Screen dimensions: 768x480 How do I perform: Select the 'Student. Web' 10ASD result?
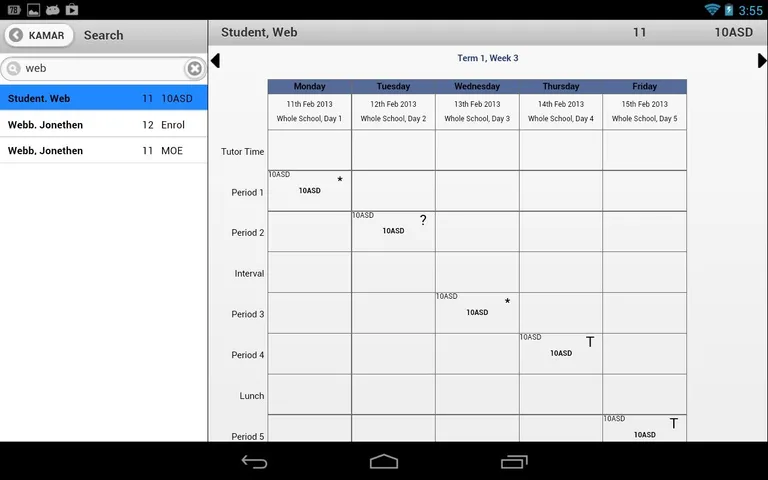103,98
